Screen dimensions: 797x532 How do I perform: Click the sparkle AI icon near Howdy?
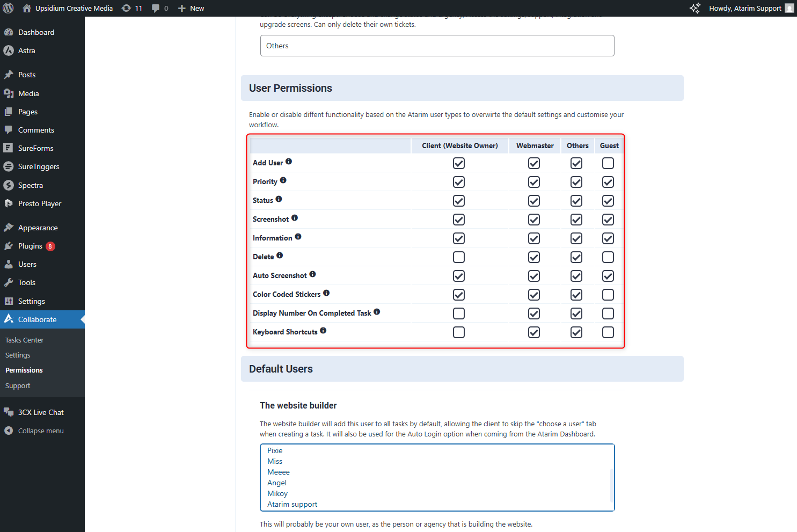point(694,8)
